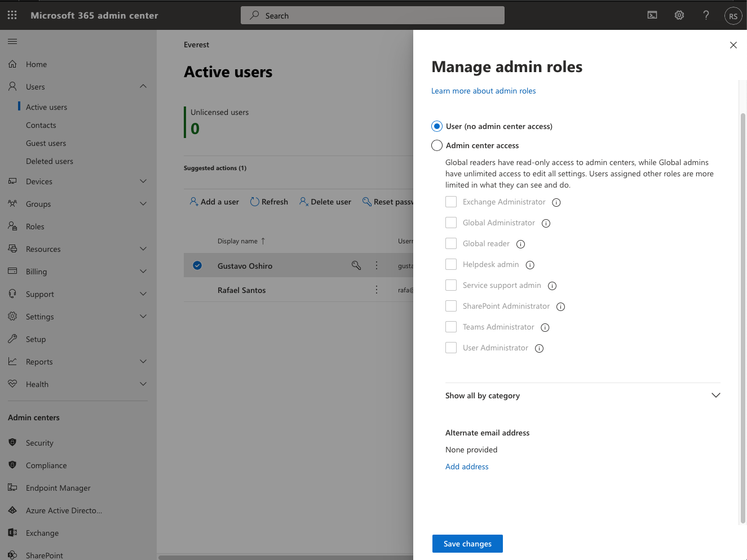Click Refresh in users toolbar
The width and height of the screenshot is (747, 560).
(x=269, y=202)
